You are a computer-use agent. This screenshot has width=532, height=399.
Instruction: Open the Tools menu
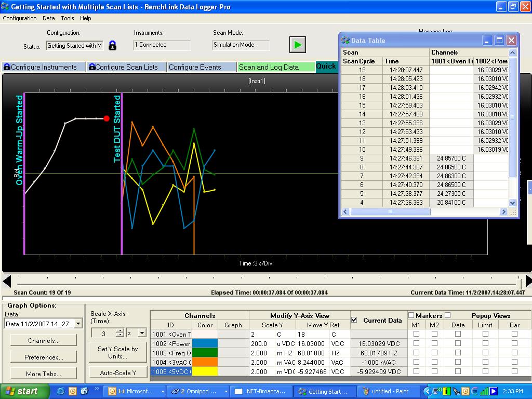68,18
